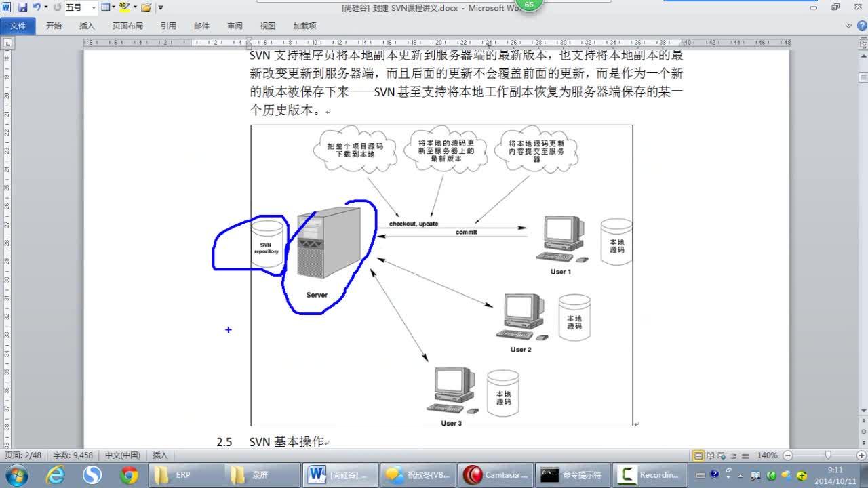Click the 字数: 9,458 word count indicator
The width and height of the screenshot is (868, 488).
click(x=73, y=455)
